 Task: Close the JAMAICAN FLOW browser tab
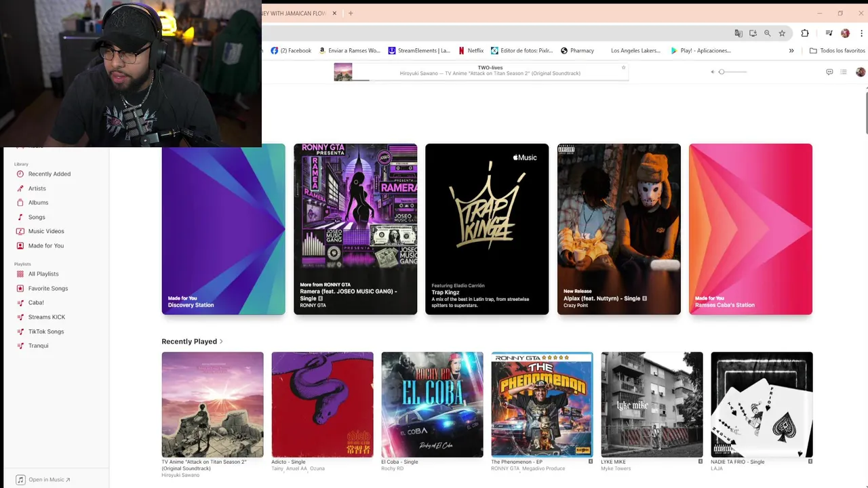point(334,14)
